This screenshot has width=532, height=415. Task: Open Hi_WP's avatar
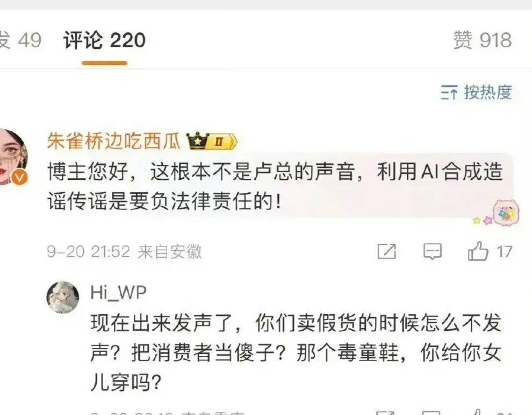(63, 297)
